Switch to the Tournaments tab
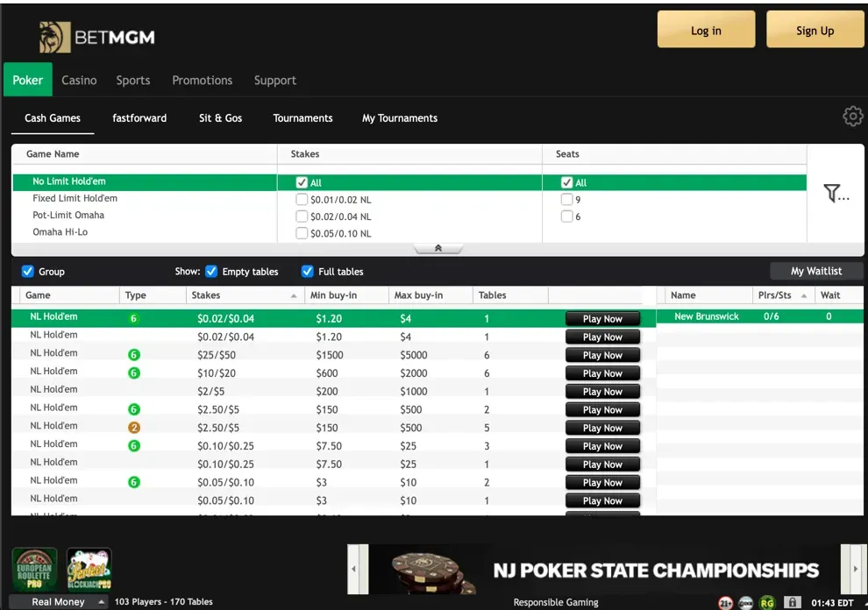The width and height of the screenshot is (868, 610). (x=302, y=118)
